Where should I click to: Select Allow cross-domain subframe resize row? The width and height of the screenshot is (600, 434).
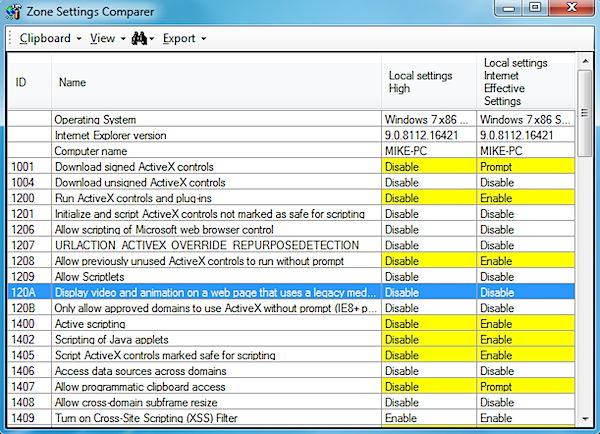pos(291,402)
